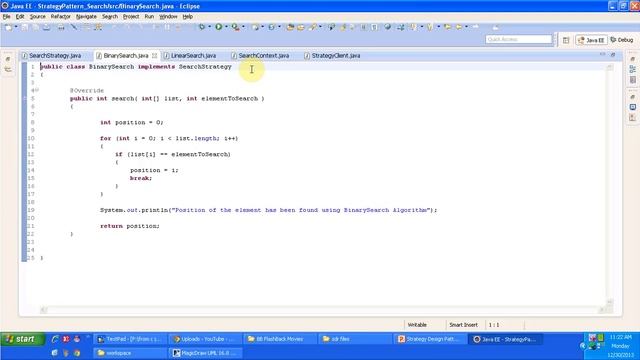640x360 pixels.
Task: Expand the Search flashlight dropdown arrow
Action: click(320, 27)
